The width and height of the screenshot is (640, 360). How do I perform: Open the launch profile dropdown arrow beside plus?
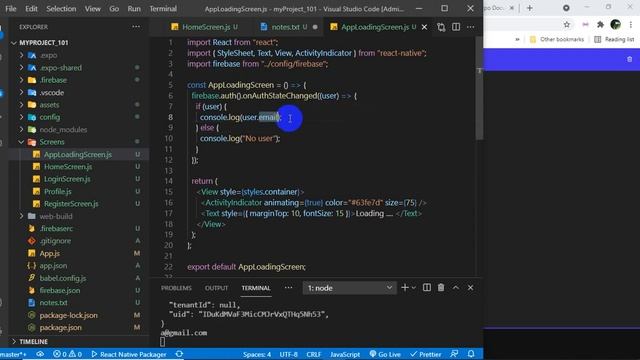coord(414,288)
